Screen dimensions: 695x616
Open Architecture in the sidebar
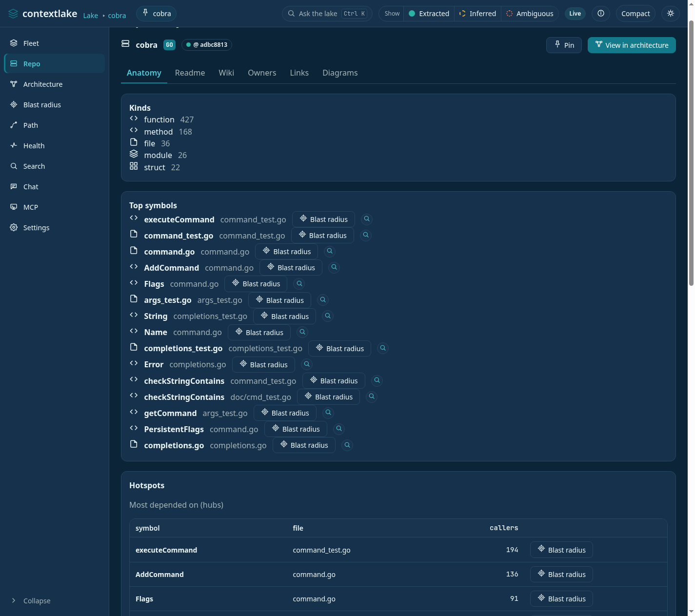[x=54, y=84]
